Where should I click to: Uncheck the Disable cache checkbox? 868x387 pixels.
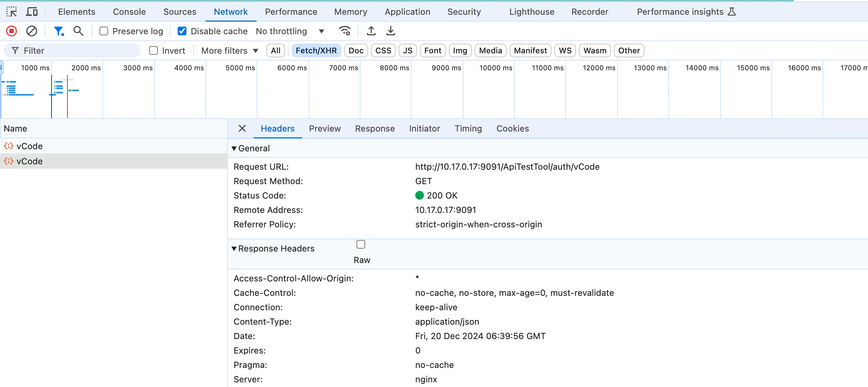[x=182, y=31]
